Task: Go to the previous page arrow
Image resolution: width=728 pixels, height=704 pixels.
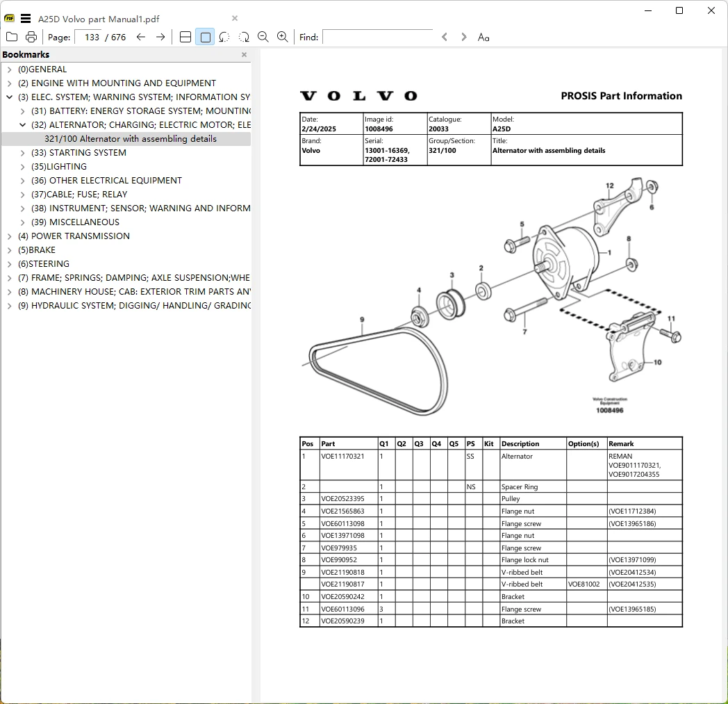Action: click(141, 37)
